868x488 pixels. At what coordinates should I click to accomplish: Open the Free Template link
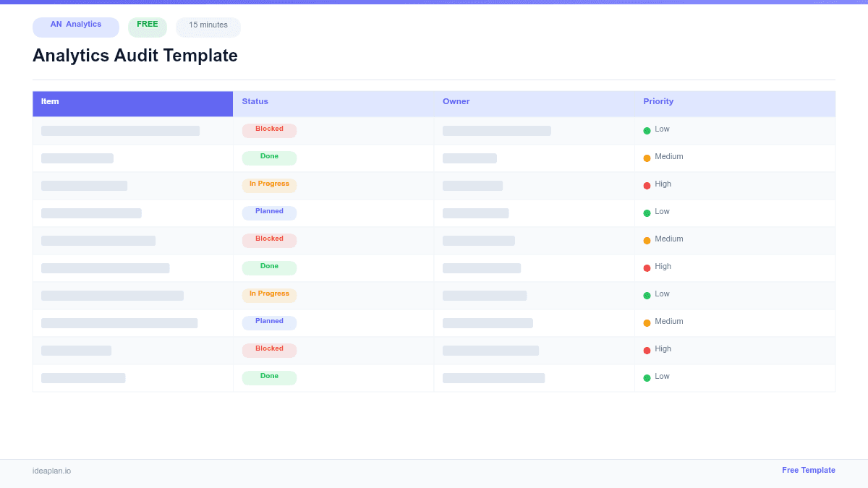click(809, 470)
